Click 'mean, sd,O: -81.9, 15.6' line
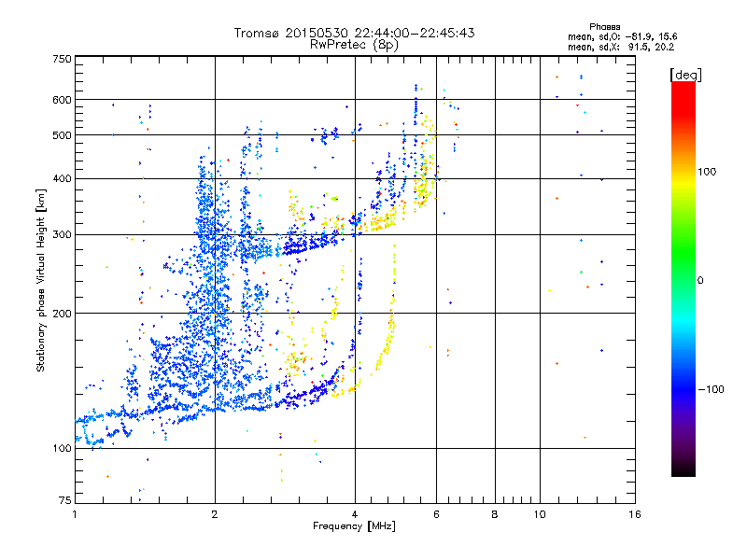747x560 pixels. [623, 36]
